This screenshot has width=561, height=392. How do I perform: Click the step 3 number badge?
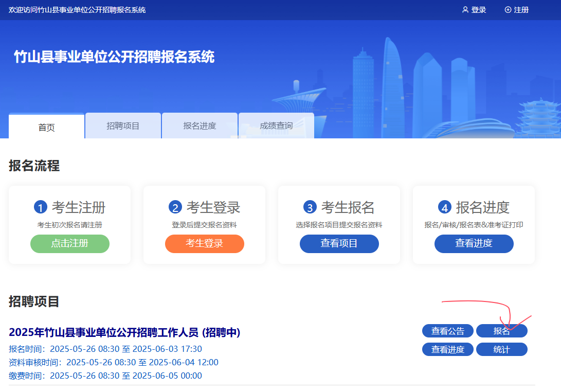click(x=310, y=207)
